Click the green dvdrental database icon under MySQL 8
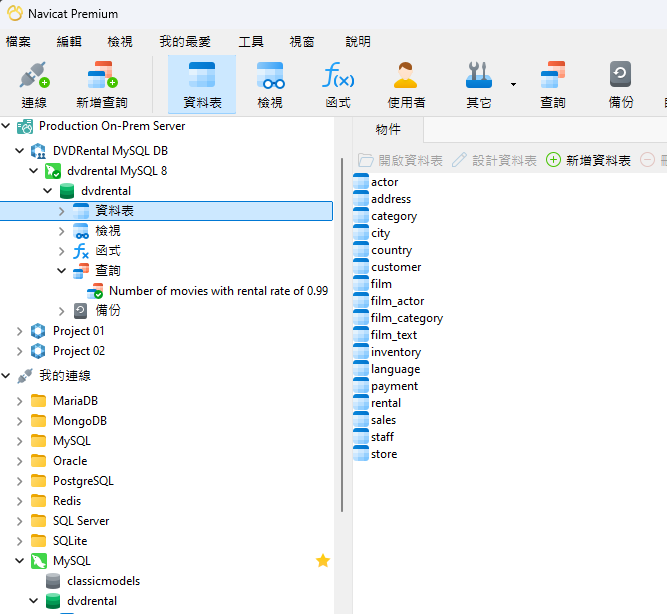 pyautogui.click(x=67, y=191)
